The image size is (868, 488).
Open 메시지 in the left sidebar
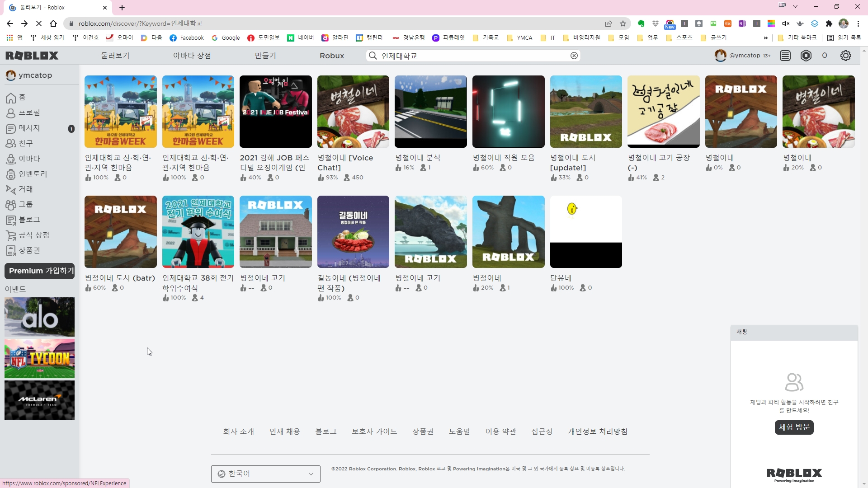[x=29, y=128]
